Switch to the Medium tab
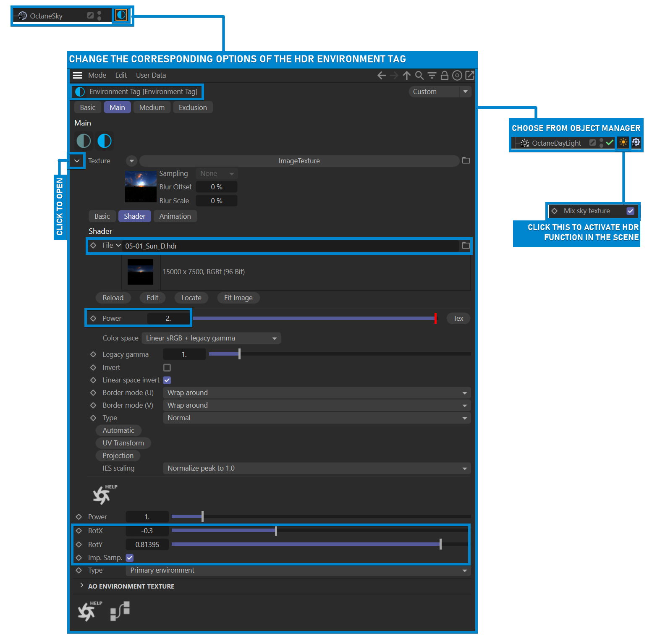This screenshot has width=652, height=644. [x=152, y=107]
